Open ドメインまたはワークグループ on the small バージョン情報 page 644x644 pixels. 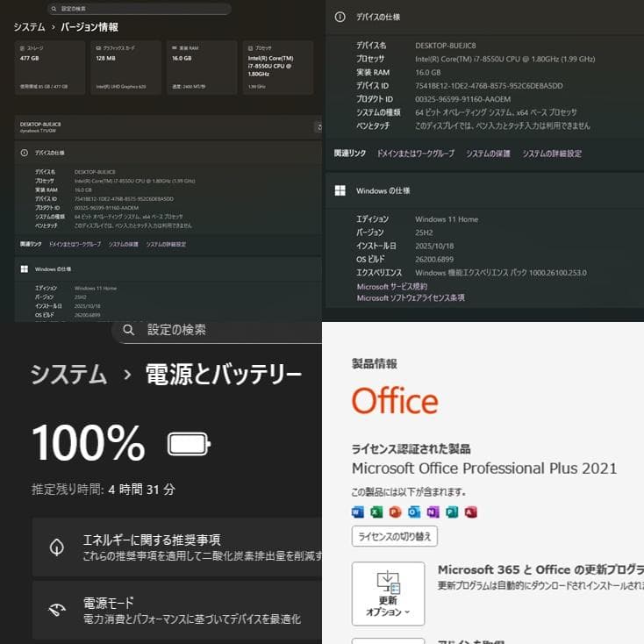coord(75,244)
